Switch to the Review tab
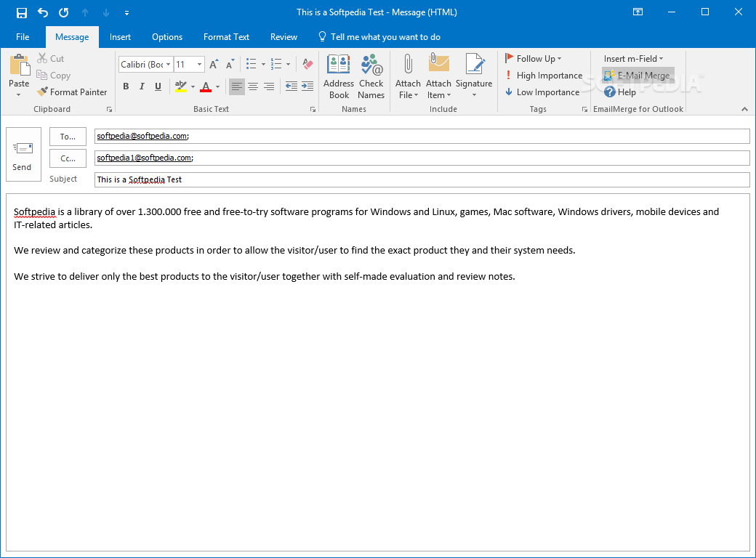The image size is (756, 558). point(283,37)
